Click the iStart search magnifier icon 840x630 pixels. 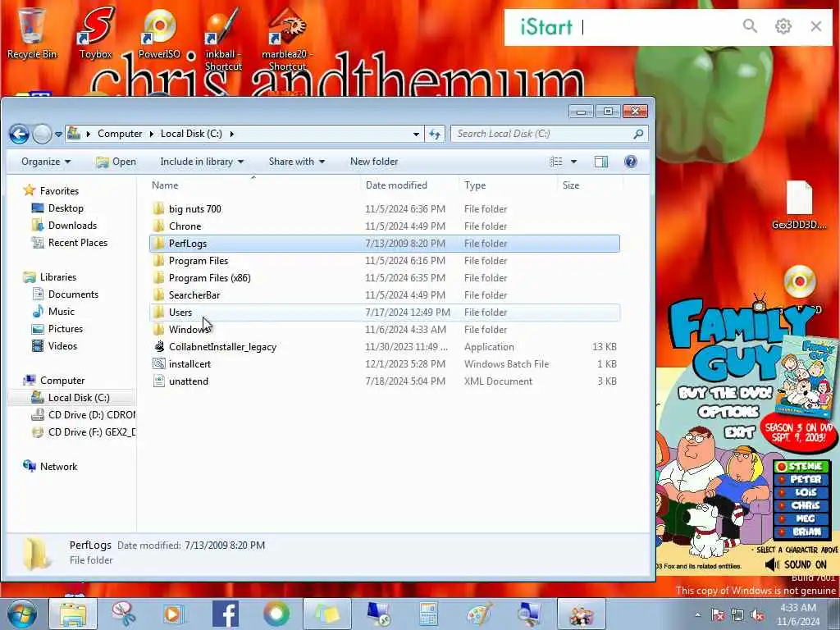coord(750,25)
